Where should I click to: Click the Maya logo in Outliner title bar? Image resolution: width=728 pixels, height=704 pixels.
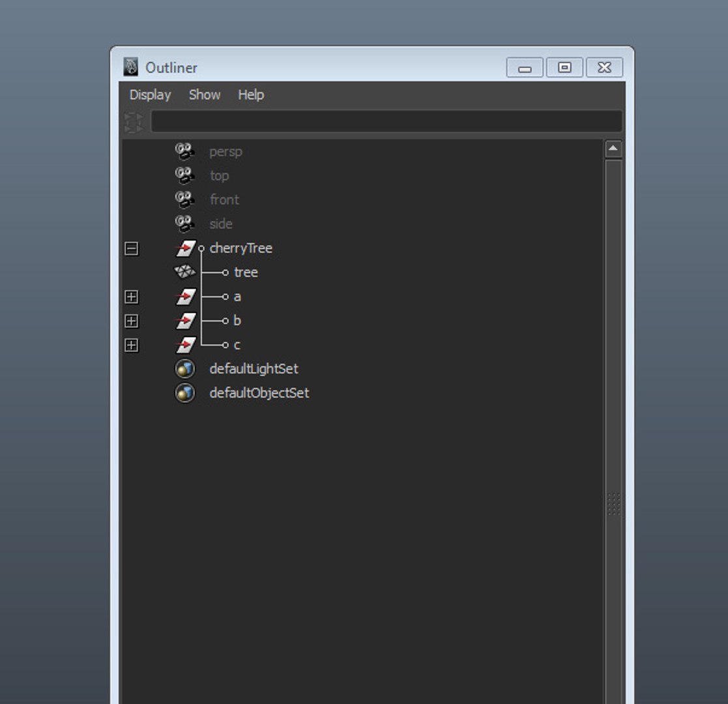click(x=131, y=67)
